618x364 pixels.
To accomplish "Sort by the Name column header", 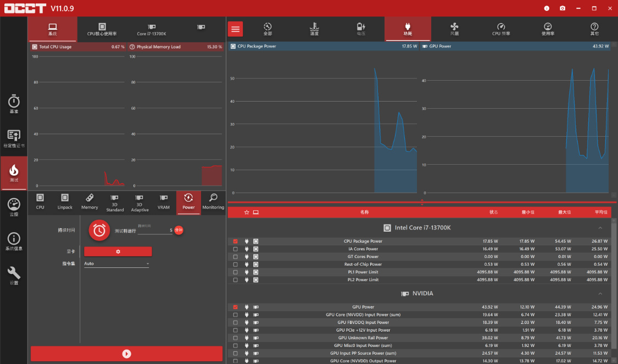I will pos(364,212).
